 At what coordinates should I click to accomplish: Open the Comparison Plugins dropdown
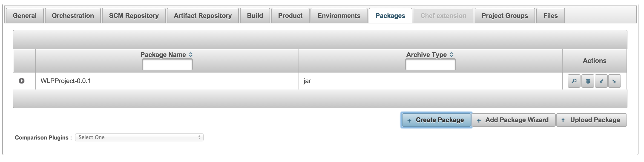[x=139, y=137]
